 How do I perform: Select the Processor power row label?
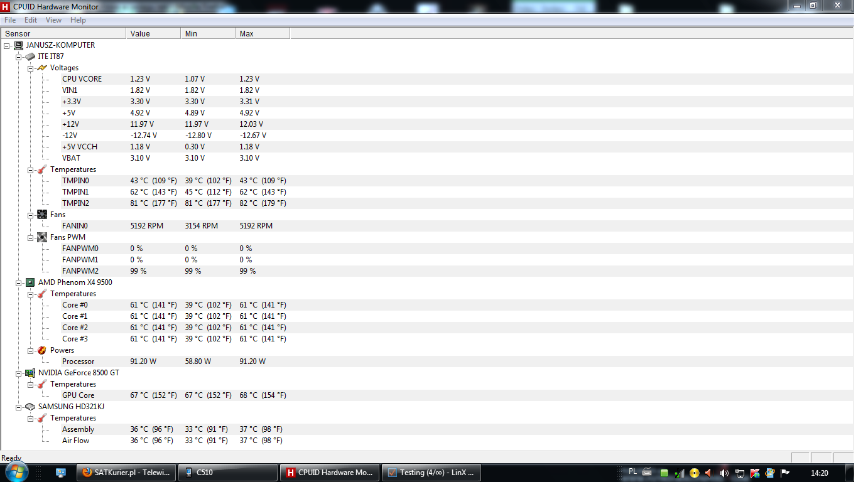[x=78, y=361]
